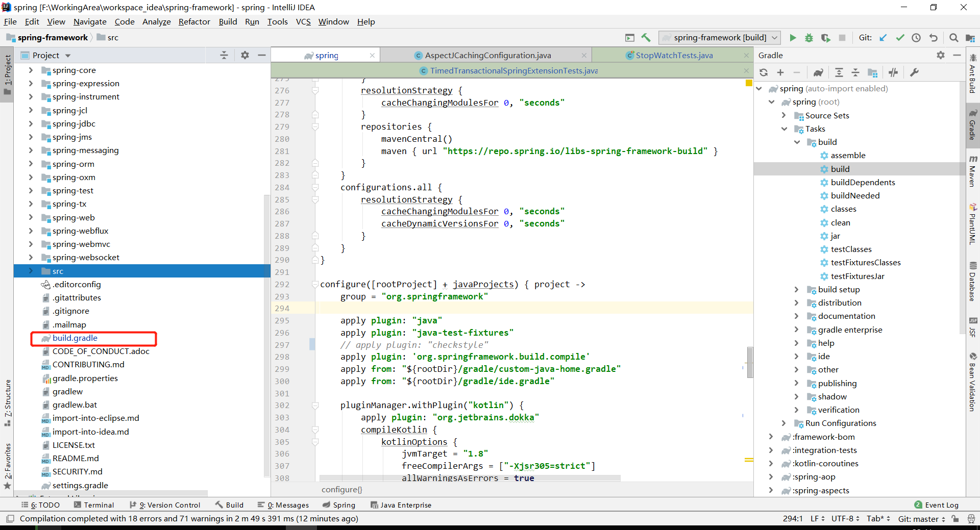Open the Java Enterprise tool window
The image size is (980, 530).
point(401,505)
